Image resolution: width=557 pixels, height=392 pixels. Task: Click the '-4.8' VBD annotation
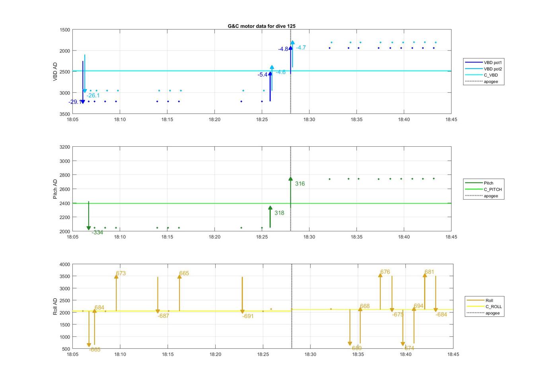pyautogui.click(x=283, y=49)
